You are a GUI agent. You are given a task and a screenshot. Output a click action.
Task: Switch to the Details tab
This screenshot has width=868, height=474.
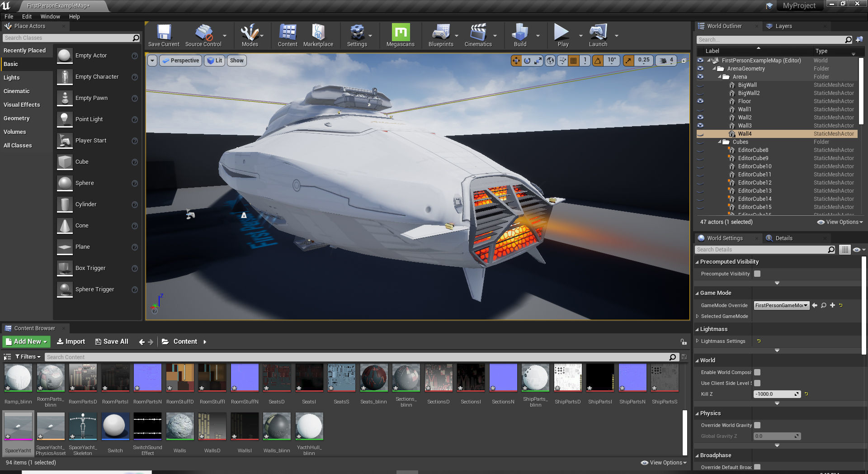tap(784, 238)
